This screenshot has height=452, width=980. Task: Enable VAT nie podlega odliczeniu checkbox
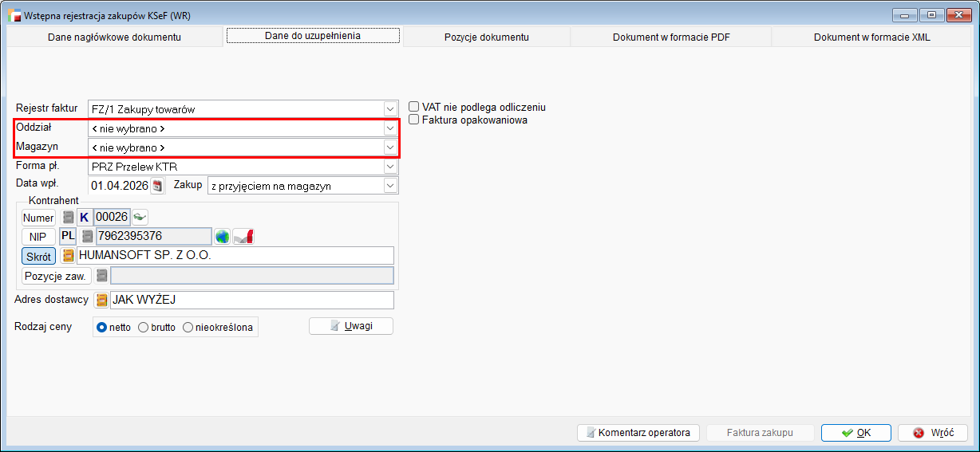coord(414,107)
